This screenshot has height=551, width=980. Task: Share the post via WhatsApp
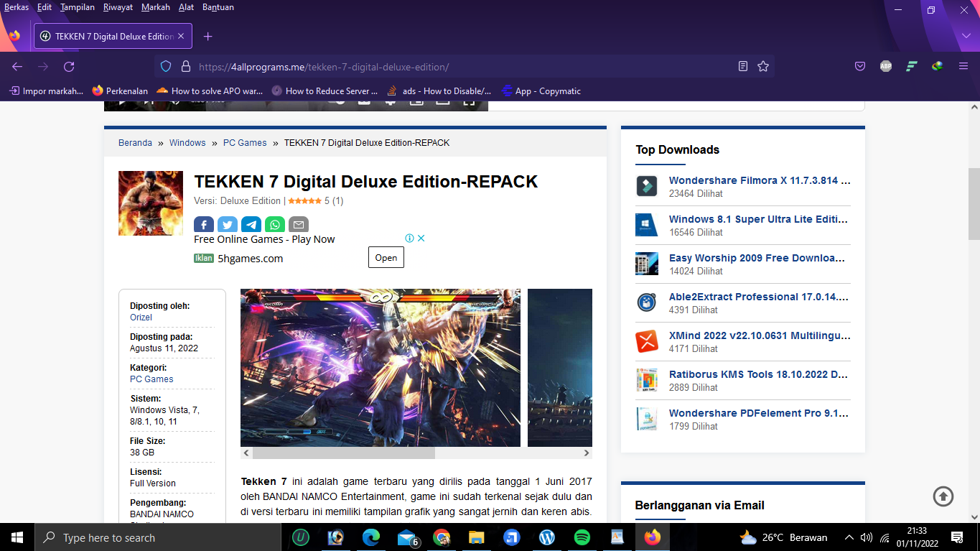[275, 224]
